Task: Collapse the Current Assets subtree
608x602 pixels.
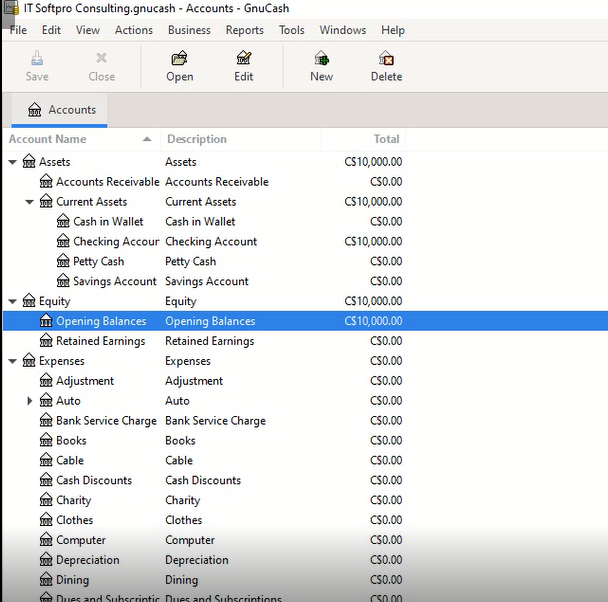Action: (x=30, y=202)
